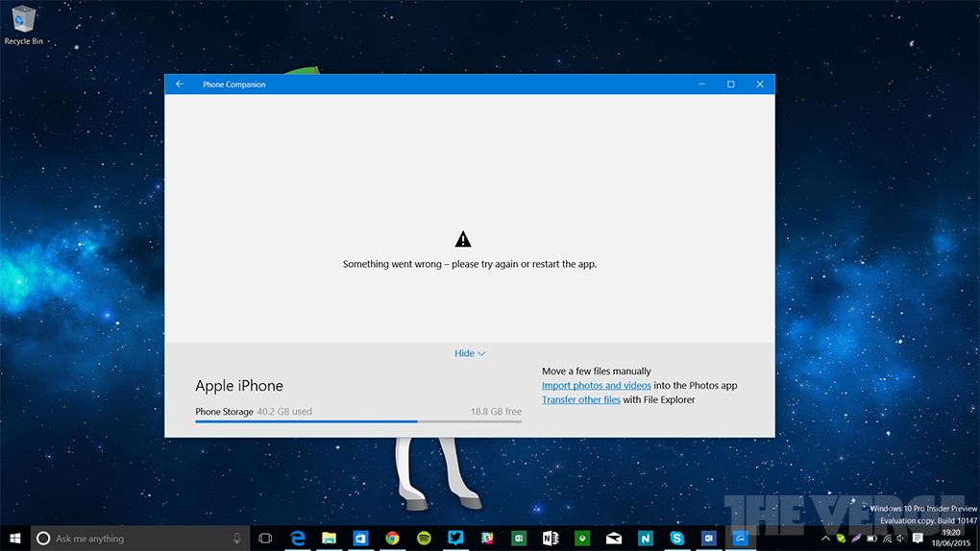
Task: Open Twitter from the taskbar
Action: point(455,538)
